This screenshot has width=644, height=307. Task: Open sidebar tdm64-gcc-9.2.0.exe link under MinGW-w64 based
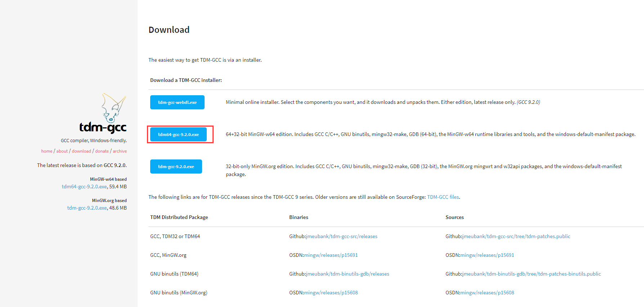84,187
